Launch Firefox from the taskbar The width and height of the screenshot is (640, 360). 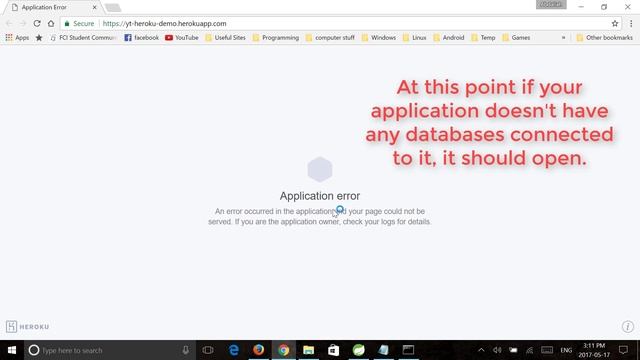tap(258, 350)
